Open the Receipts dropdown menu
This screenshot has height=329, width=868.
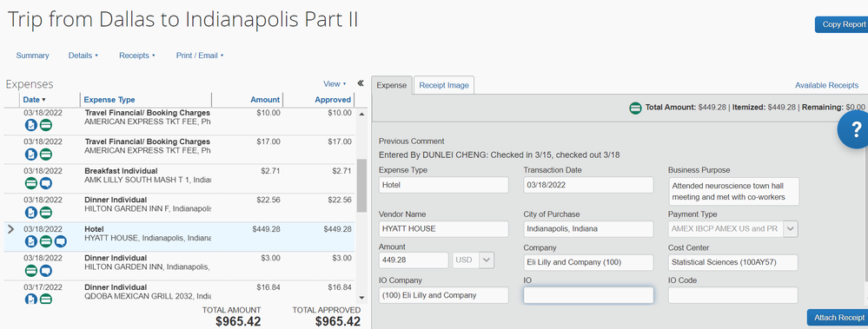(x=136, y=56)
